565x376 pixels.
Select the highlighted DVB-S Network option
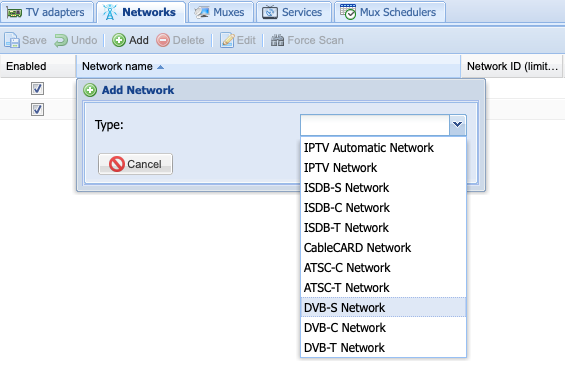(383, 308)
